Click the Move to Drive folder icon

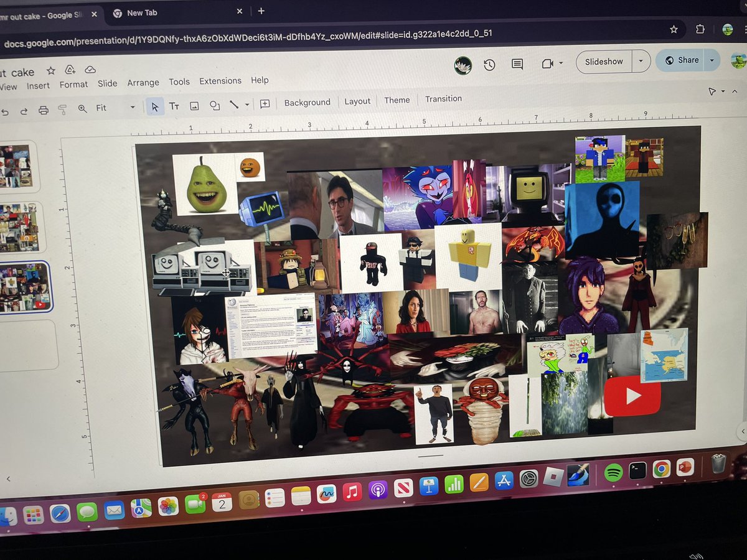click(x=70, y=70)
